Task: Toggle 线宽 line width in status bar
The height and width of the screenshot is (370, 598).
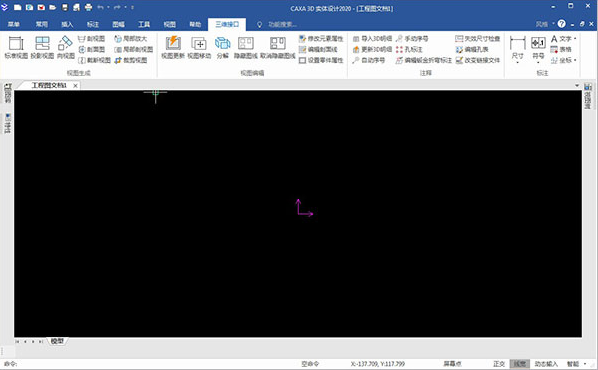Action: pyautogui.click(x=520, y=364)
